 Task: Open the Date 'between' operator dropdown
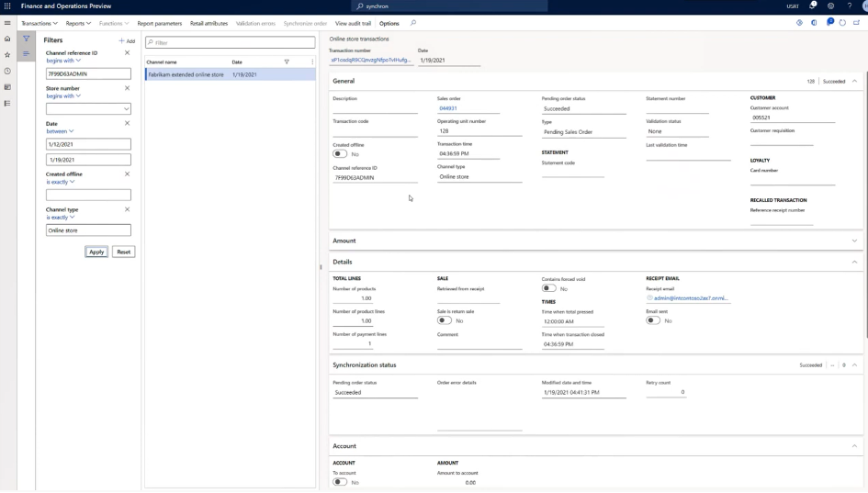[61, 131]
